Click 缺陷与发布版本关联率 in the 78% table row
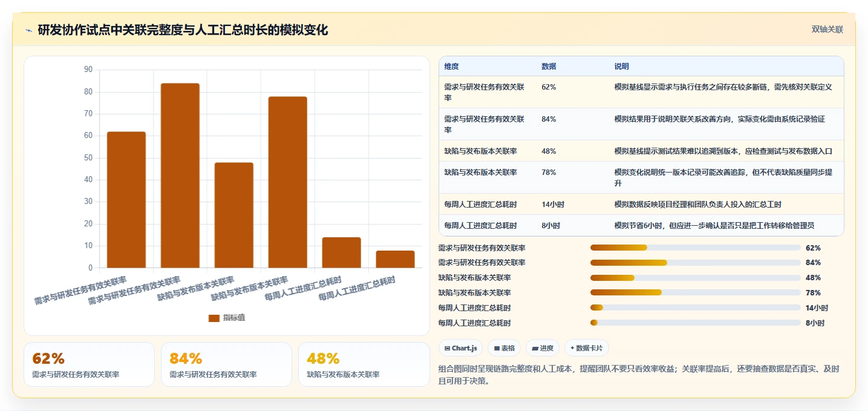 tap(480, 173)
